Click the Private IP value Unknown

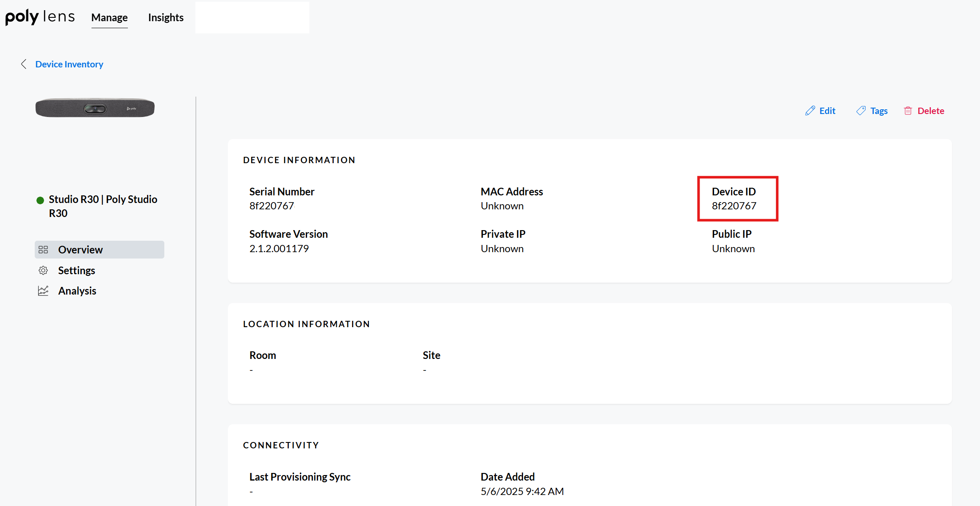[502, 249]
